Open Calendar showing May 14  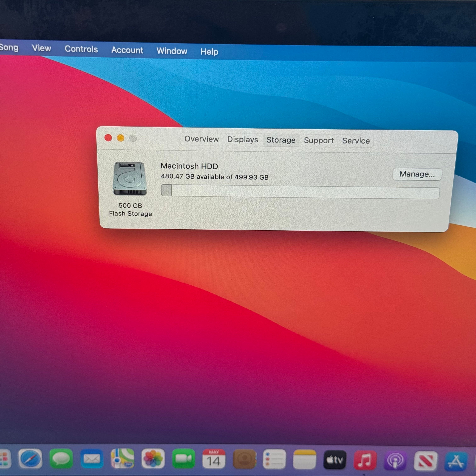click(214, 459)
